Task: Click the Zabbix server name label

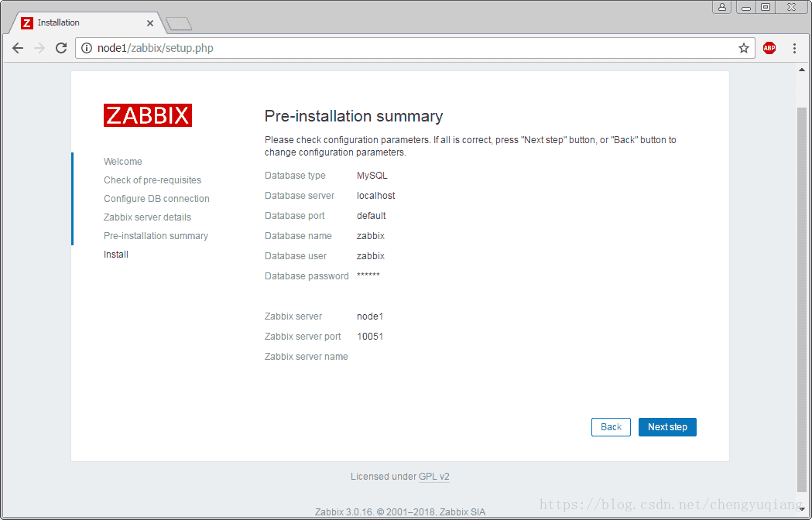Action: [306, 357]
